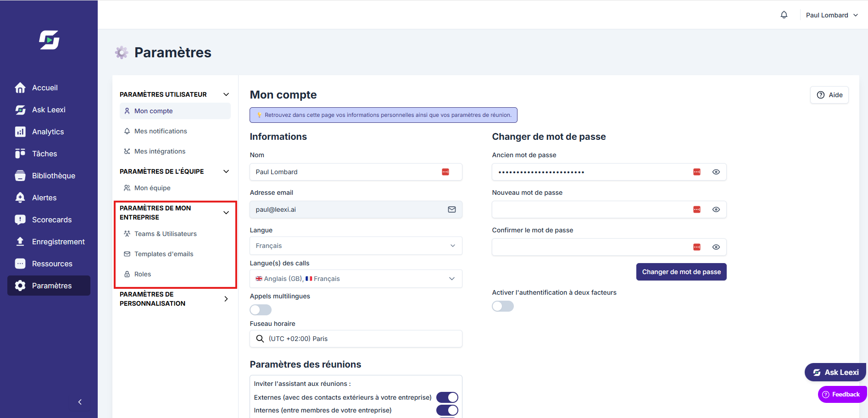Viewport: 868px width, 418px height.
Task: Click the Templates d'emails envelope icon
Action: (127, 254)
